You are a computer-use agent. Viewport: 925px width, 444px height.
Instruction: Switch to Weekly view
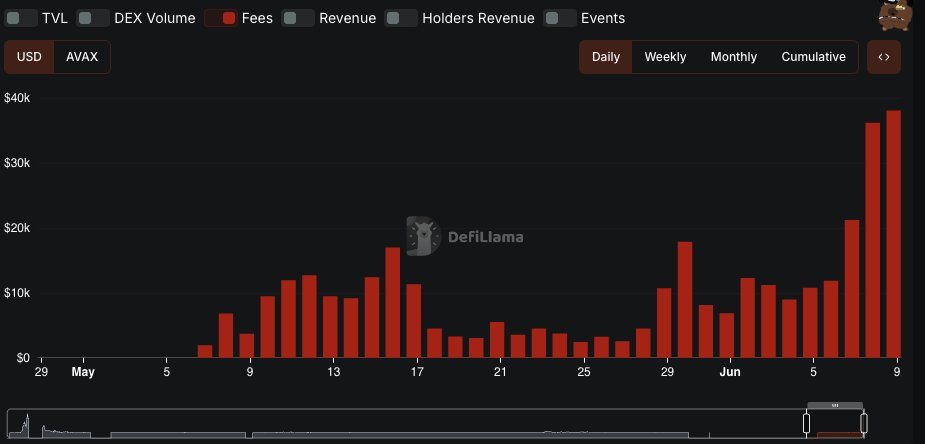click(665, 57)
